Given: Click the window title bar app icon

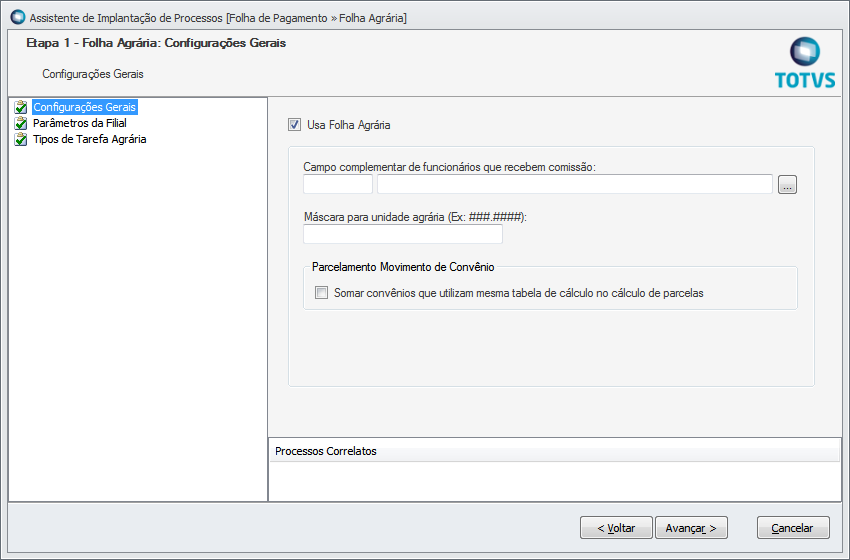Looking at the screenshot, I should pos(18,17).
